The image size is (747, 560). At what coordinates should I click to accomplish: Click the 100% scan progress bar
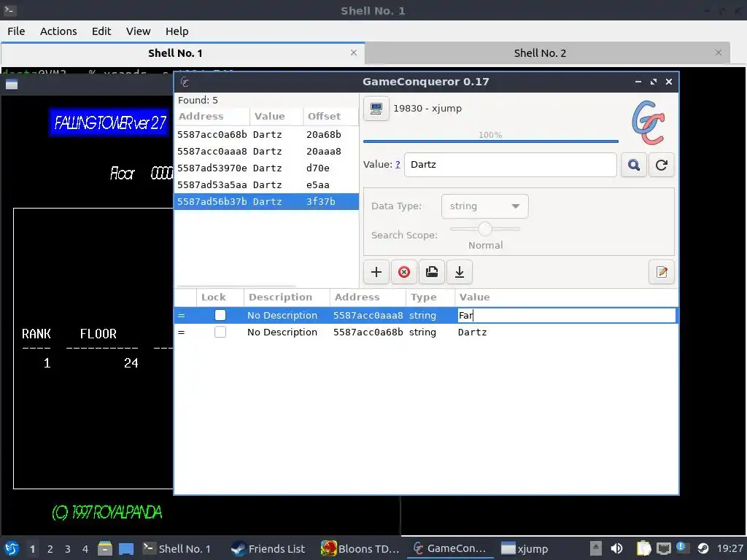[x=491, y=141]
